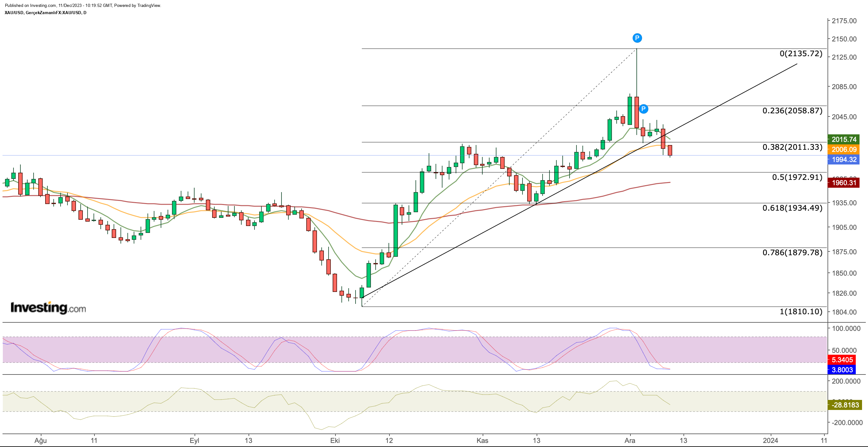Click the tall-wick candle at the 2135.72 high

636,112
